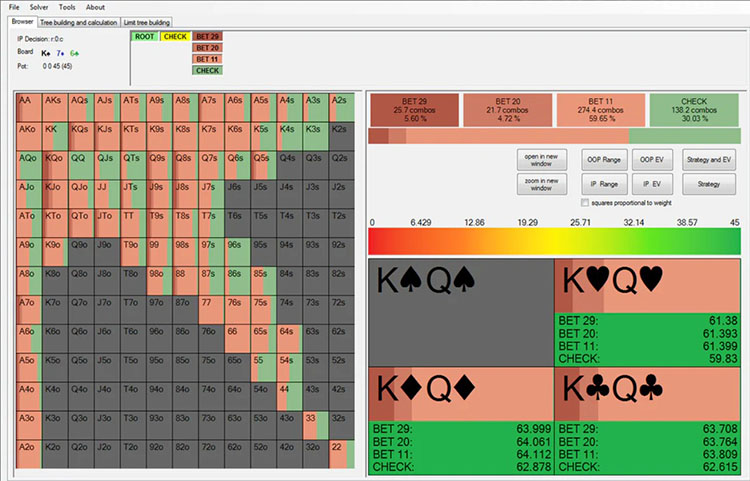The image size is (750, 481).
Task: Open the Solver menu
Action: tap(39, 7)
